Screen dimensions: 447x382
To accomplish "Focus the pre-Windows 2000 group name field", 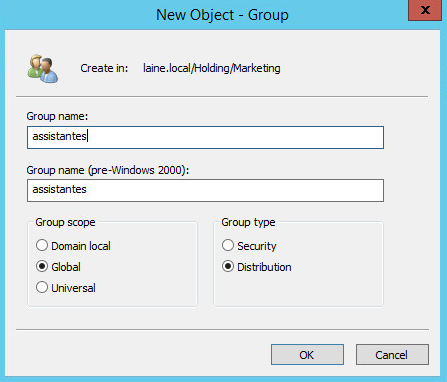I will 205,190.
